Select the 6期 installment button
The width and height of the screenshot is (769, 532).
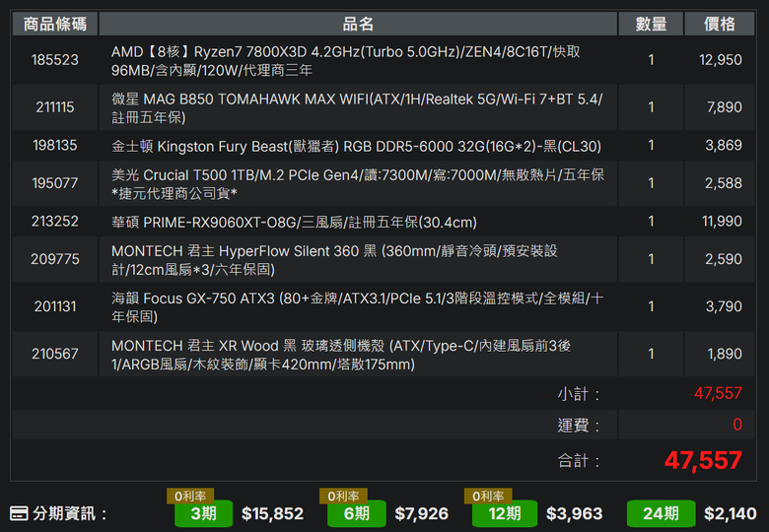pyautogui.click(x=357, y=513)
